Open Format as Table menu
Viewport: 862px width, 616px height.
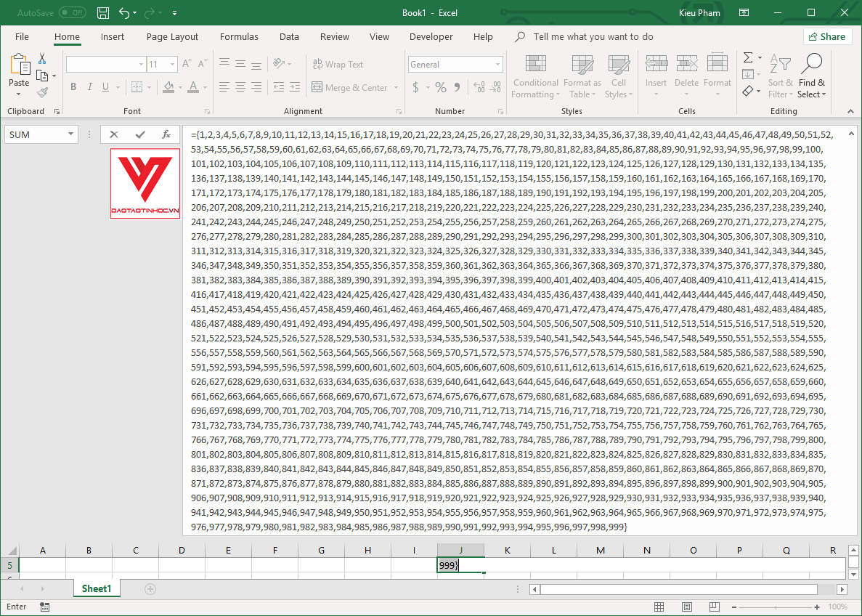(x=582, y=76)
